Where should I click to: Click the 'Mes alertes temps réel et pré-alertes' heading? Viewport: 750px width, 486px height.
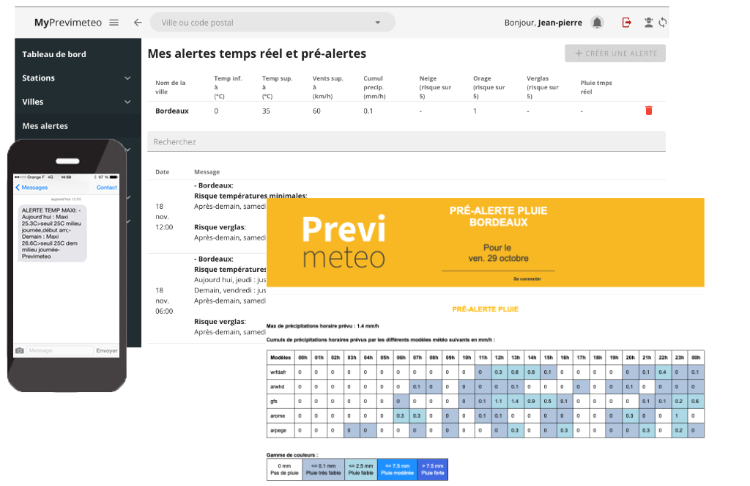pos(257,54)
